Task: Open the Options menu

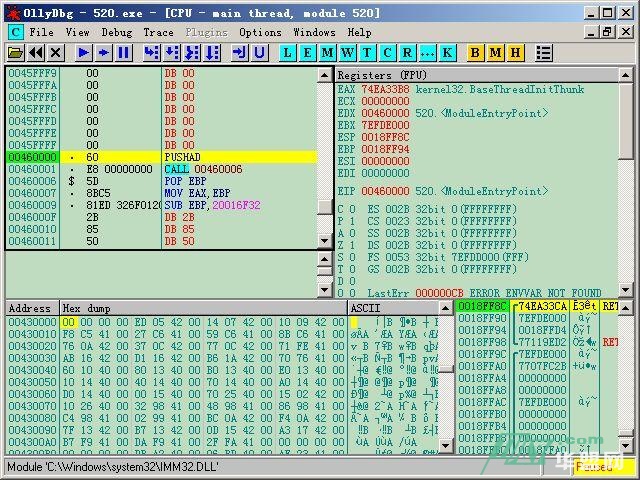Action: click(x=260, y=32)
